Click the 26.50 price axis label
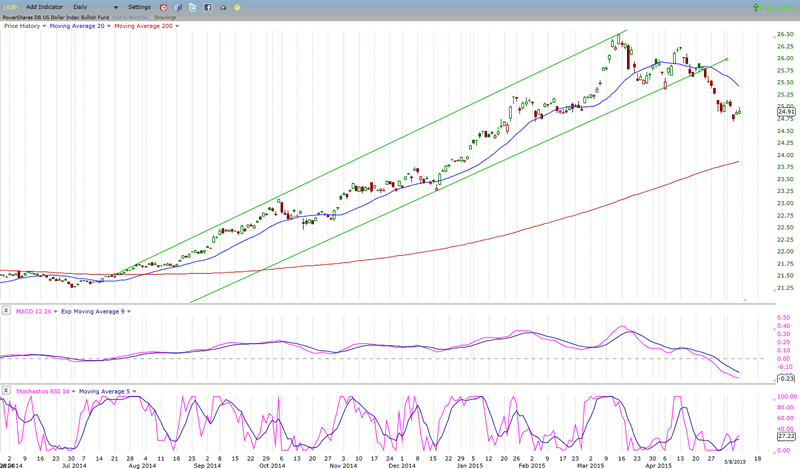The width and height of the screenshot is (800, 469). [x=785, y=34]
